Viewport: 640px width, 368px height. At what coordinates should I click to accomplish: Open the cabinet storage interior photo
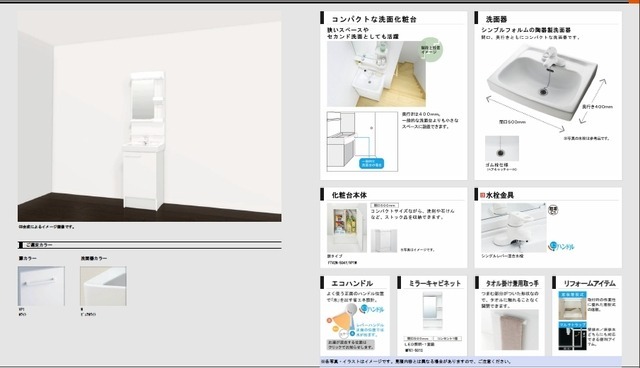[347, 228]
